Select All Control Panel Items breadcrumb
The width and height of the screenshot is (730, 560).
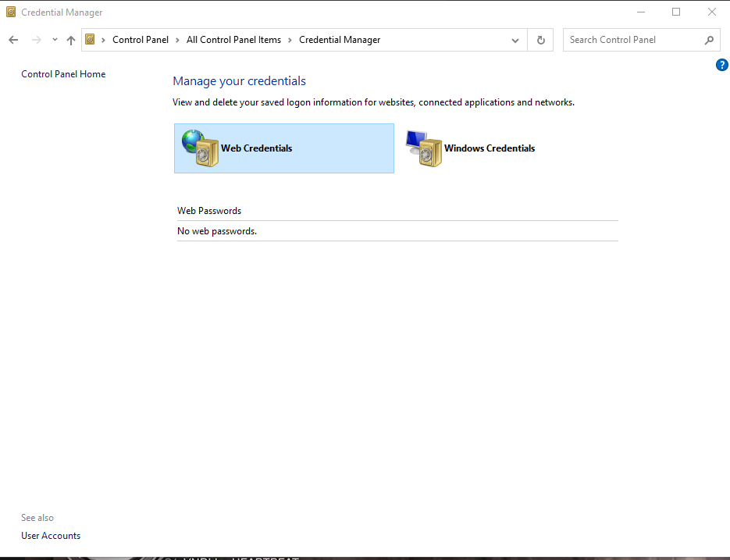(x=233, y=40)
